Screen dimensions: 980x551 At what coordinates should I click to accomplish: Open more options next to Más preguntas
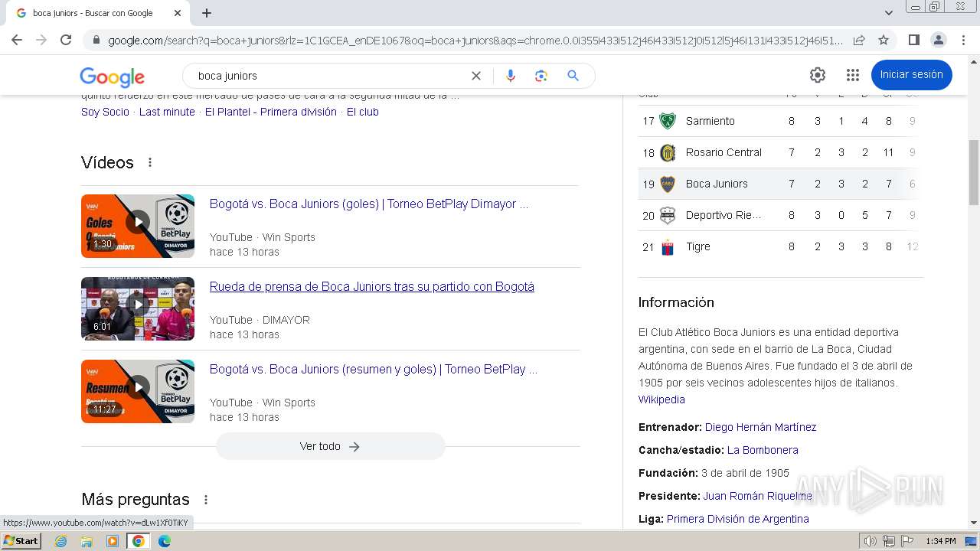coord(206,500)
